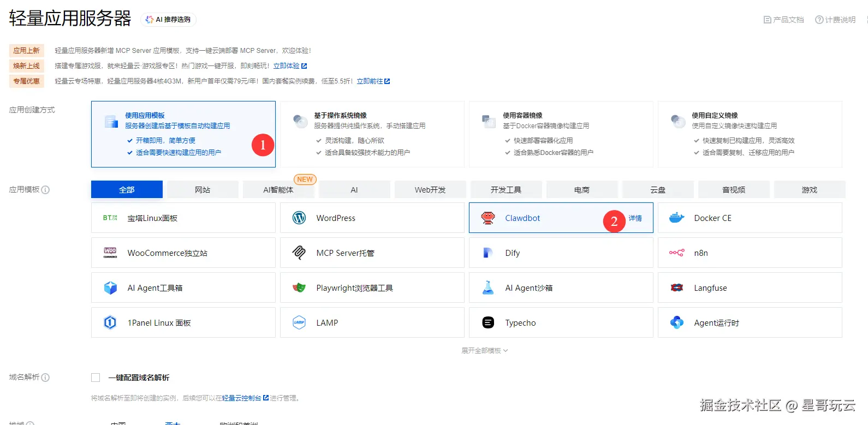Choose the 宝塔Linux面板 template
The width and height of the screenshot is (868, 425).
tap(183, 218)
